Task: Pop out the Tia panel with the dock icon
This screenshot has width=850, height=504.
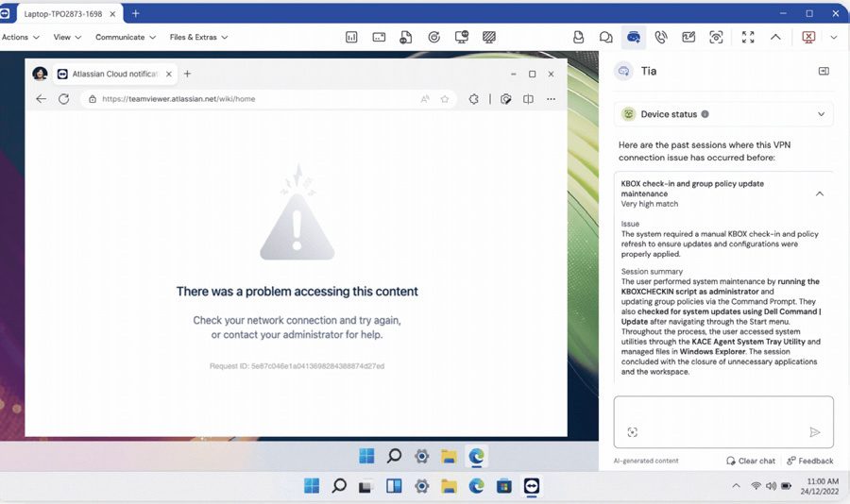Action: pyautogui.click(x=824, y=71)
